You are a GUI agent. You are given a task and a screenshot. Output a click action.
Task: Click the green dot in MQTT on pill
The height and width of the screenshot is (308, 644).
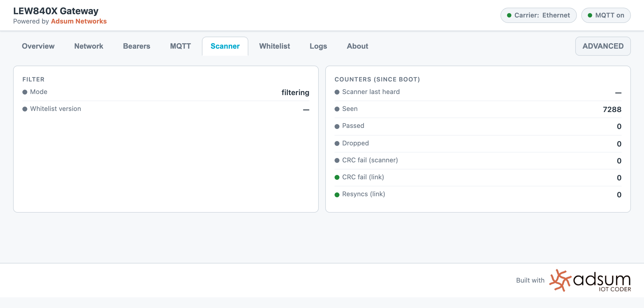590,15
